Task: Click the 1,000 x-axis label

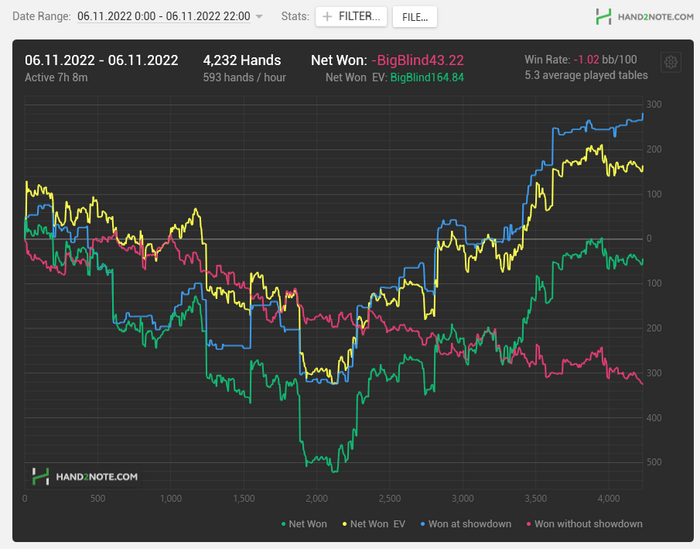Action: click(x=171, y=499)
